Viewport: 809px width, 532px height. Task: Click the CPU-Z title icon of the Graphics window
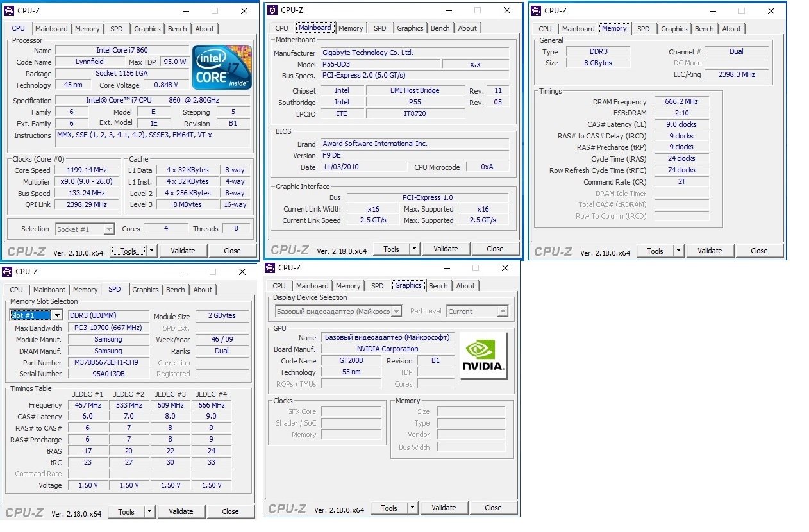pyautogui.click(x=270, y=268)
